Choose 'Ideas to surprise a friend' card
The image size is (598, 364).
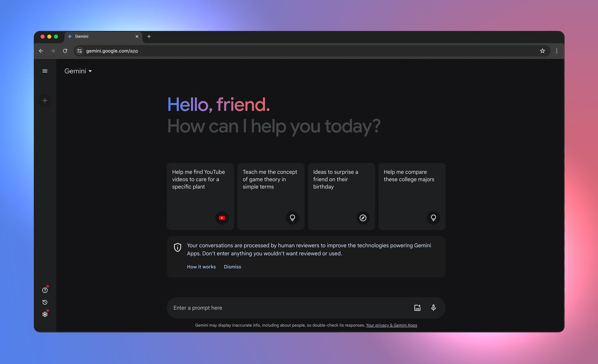click(341, 196)
